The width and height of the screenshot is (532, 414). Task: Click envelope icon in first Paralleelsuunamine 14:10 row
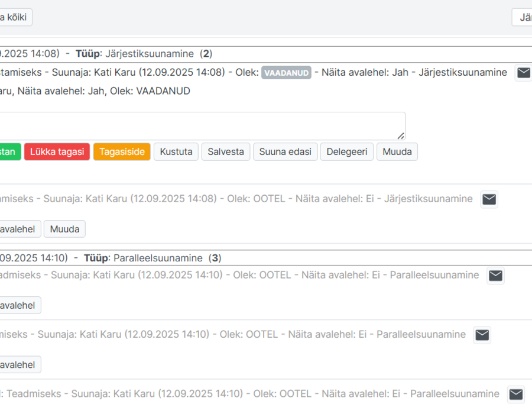(x=495, y=276)
